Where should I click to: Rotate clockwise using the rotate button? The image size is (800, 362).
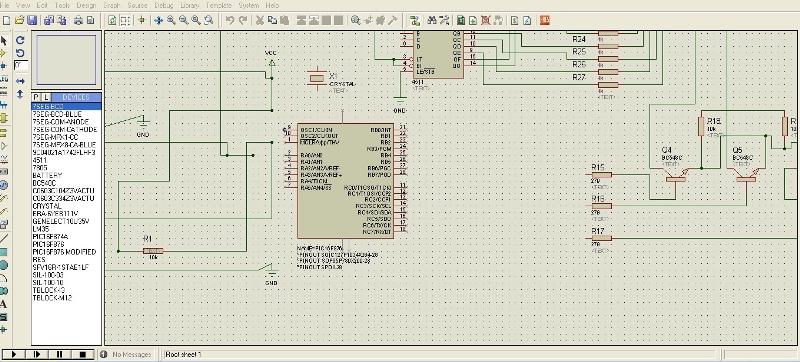tap(20, 40)
